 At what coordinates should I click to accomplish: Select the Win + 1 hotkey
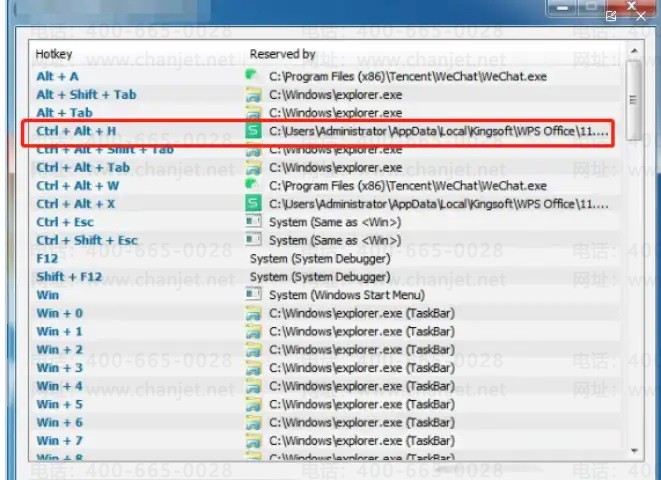coord(59,331)
